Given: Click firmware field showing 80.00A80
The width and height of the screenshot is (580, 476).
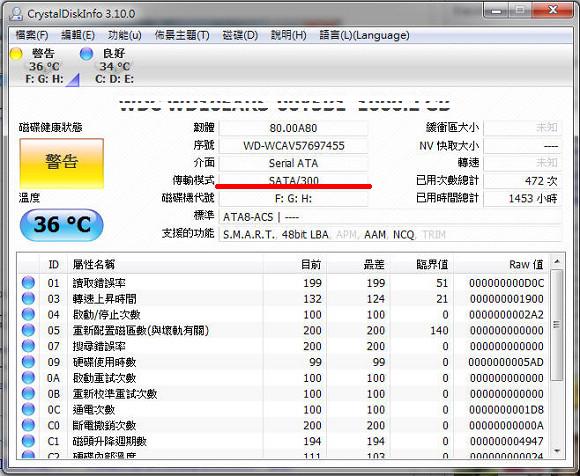Looking at the screenshot, I should pyautogui.click(x=293, y=128).
